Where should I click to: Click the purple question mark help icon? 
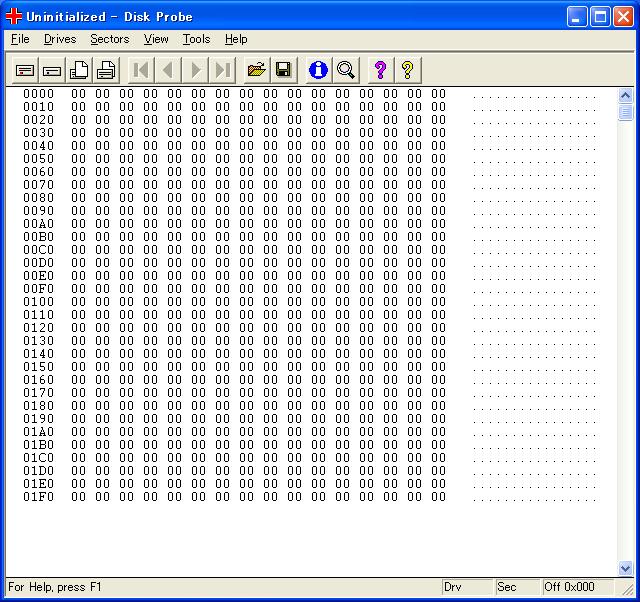380,70
